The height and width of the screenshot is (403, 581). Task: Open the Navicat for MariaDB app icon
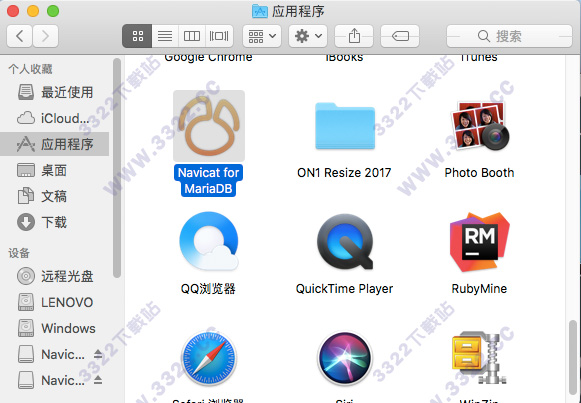point(209,126)
